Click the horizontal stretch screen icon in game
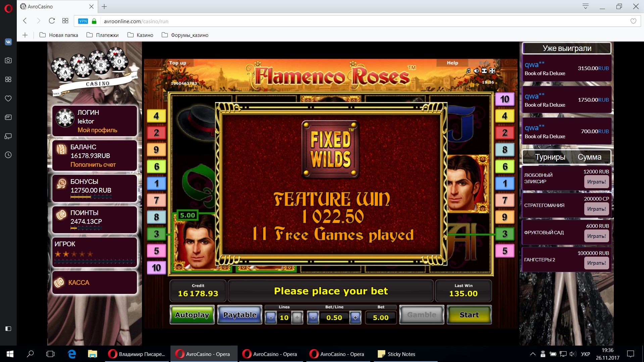Image resolution: width=644 pixels, height=362 pixels. click(484, 71)
